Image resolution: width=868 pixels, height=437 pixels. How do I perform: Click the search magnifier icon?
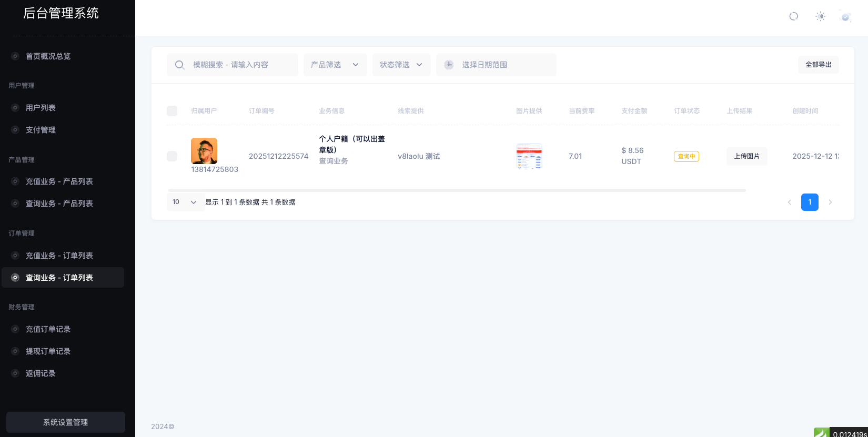179,65
